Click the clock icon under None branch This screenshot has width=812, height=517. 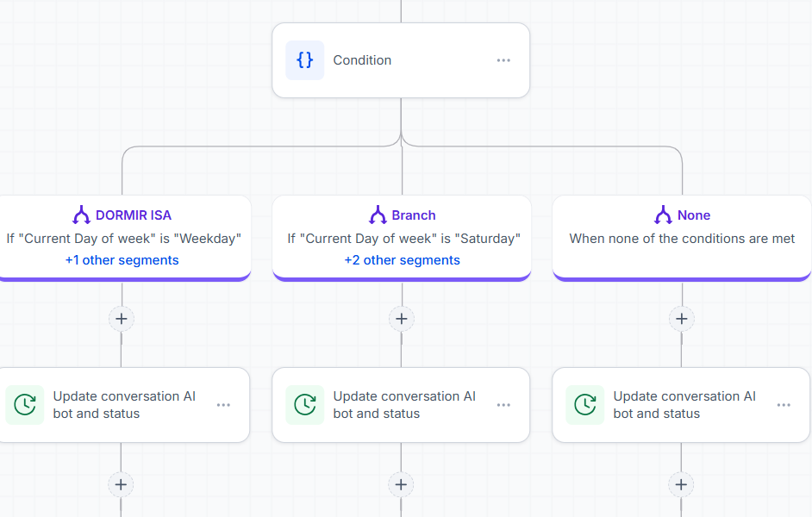click(585, 405)
